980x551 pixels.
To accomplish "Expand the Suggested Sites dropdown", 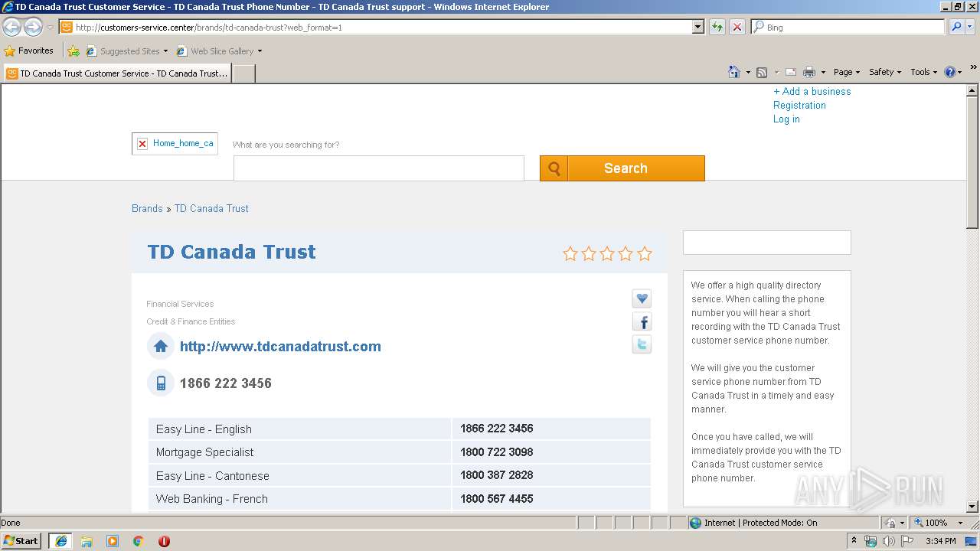I will coord(165,51).
